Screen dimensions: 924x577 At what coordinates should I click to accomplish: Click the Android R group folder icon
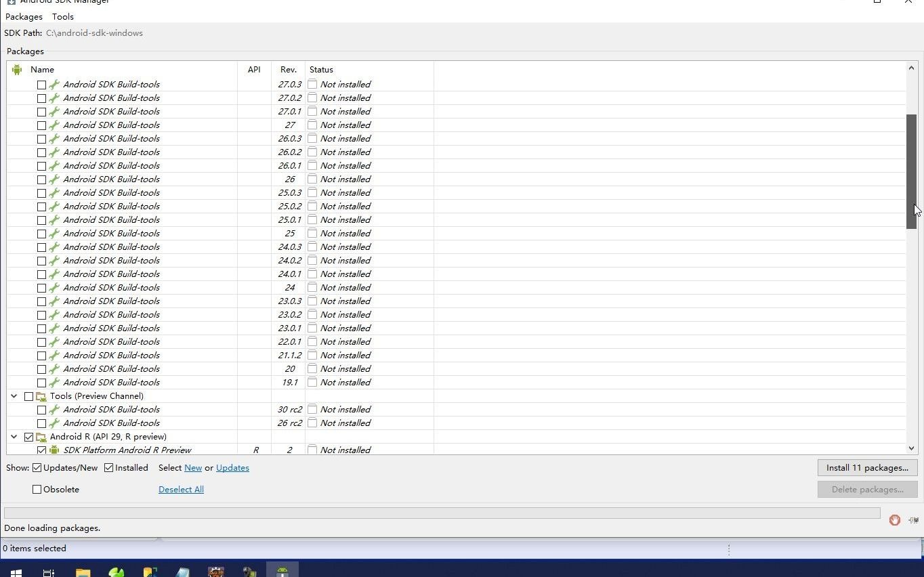coord(41,437)
